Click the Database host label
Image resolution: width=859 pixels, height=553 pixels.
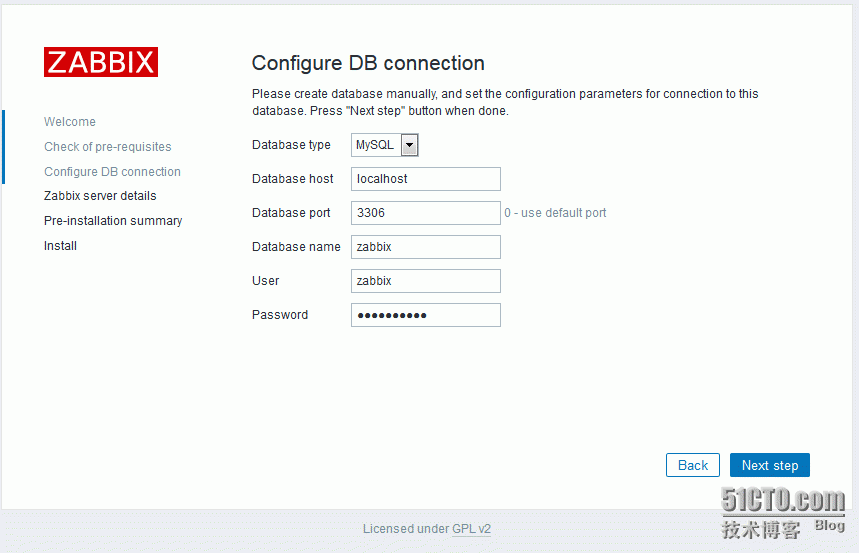click(293, 179)
